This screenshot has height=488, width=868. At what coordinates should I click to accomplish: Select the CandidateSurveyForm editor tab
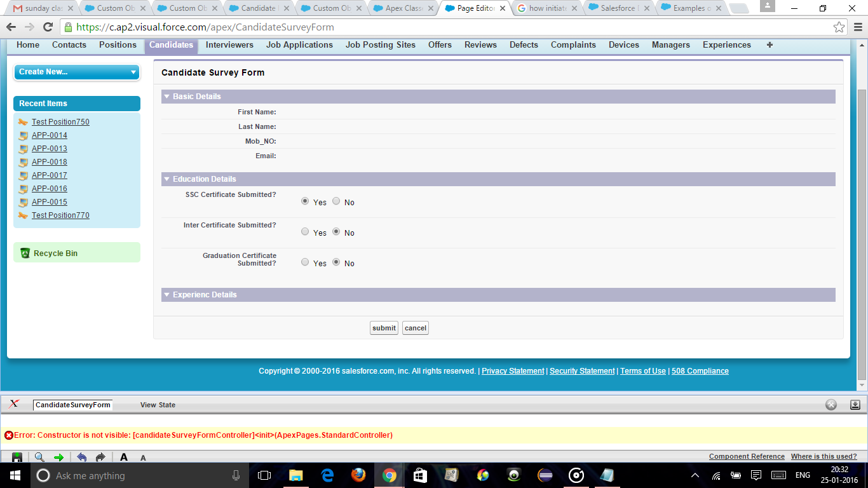73,405
